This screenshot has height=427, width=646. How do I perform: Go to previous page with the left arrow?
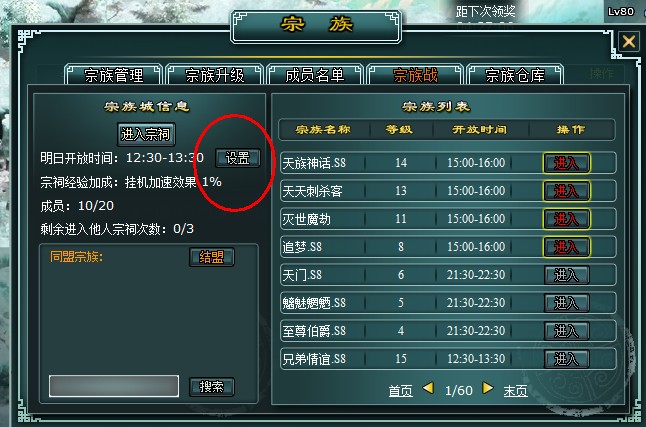click(x=428, y=388)
